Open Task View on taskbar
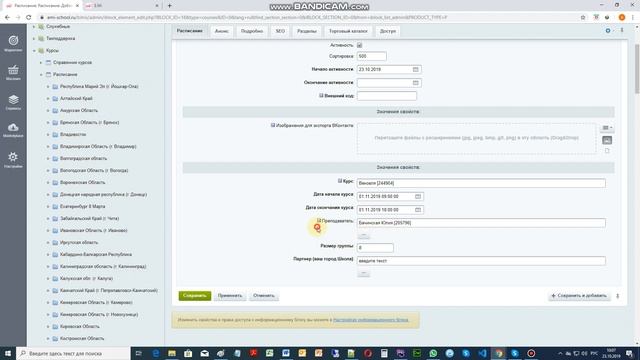640x360 pixels. pos(139,353)
